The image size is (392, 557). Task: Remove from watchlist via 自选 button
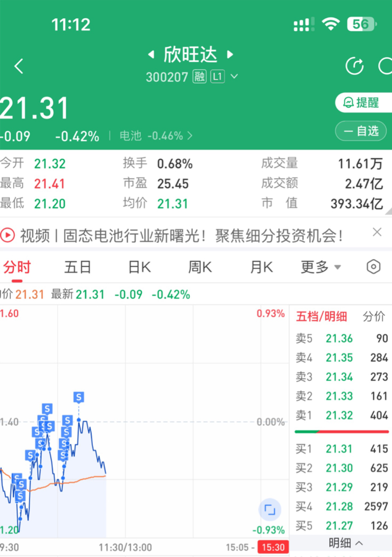[x=361, y=131]
